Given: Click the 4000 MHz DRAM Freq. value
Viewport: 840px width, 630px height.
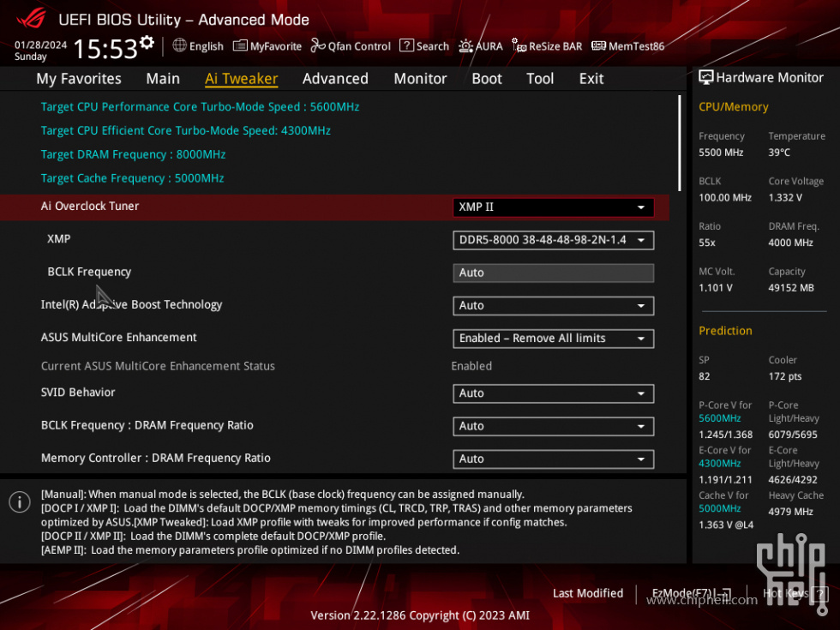Looking at the screenshot, I should 790,243.
